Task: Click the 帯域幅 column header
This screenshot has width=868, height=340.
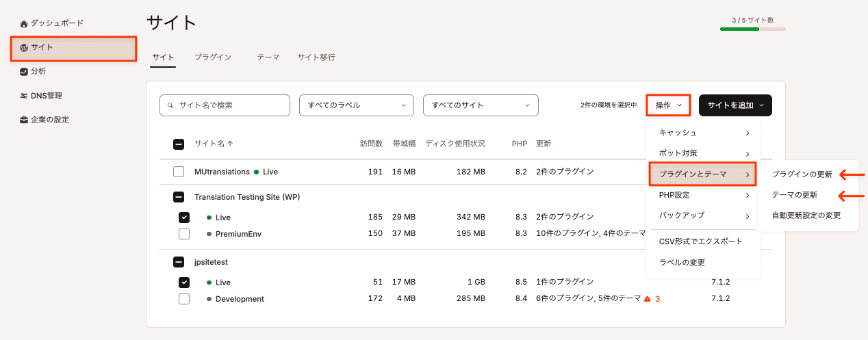Action: [404, 144]
